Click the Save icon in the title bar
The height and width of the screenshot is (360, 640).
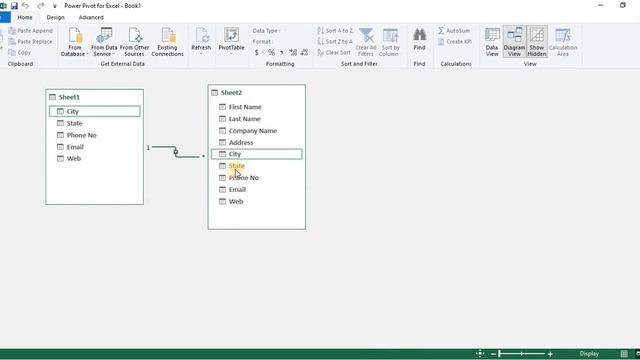14,6
